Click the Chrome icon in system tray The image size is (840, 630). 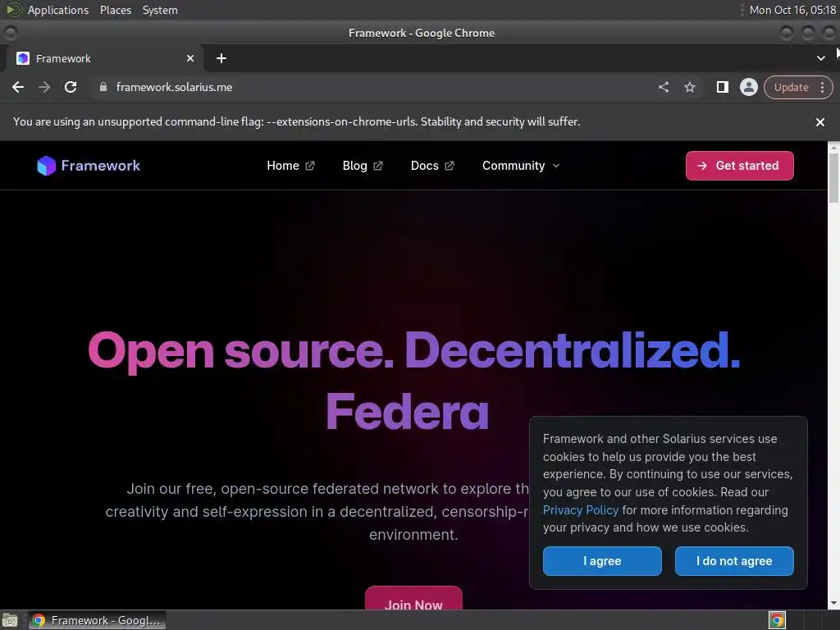click(777, 620)
